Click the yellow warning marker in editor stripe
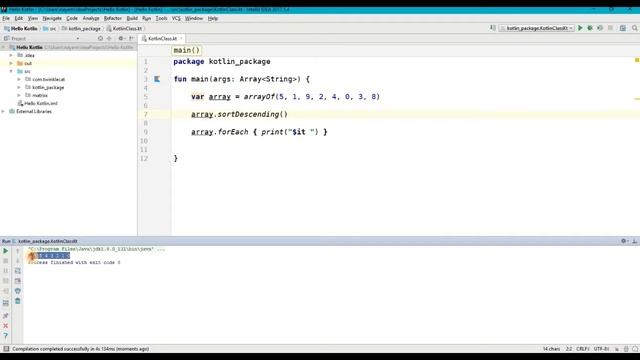The image size is (640, 360). pyautogui.click(x=637, y=60)
